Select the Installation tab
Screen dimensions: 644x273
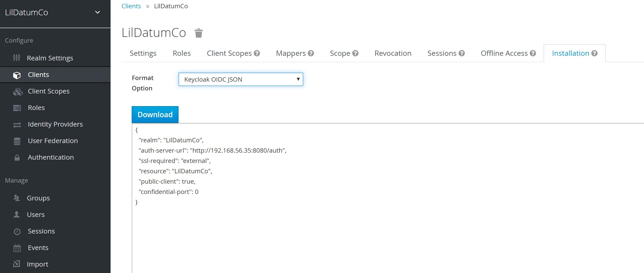571,53
